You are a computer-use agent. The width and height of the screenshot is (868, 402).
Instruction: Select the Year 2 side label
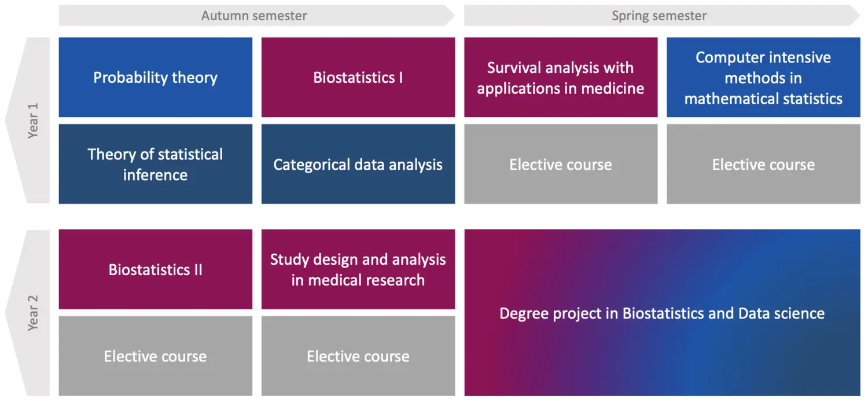pos(33,313)
